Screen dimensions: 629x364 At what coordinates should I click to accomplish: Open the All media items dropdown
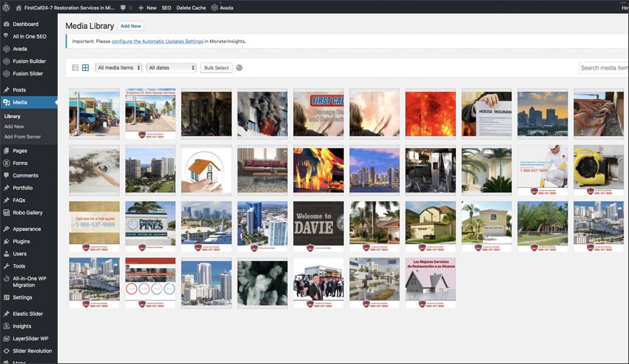(x=118, y=68)
